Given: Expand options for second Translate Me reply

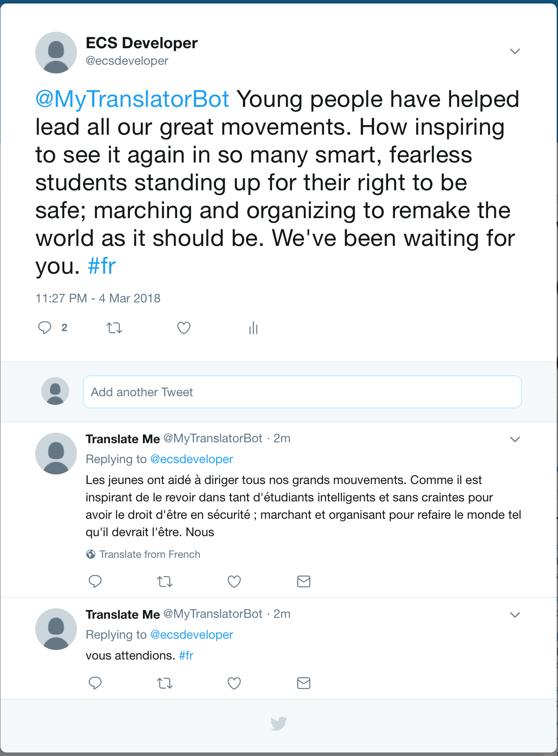Looking at the screenshot, I should click(515, 615).
